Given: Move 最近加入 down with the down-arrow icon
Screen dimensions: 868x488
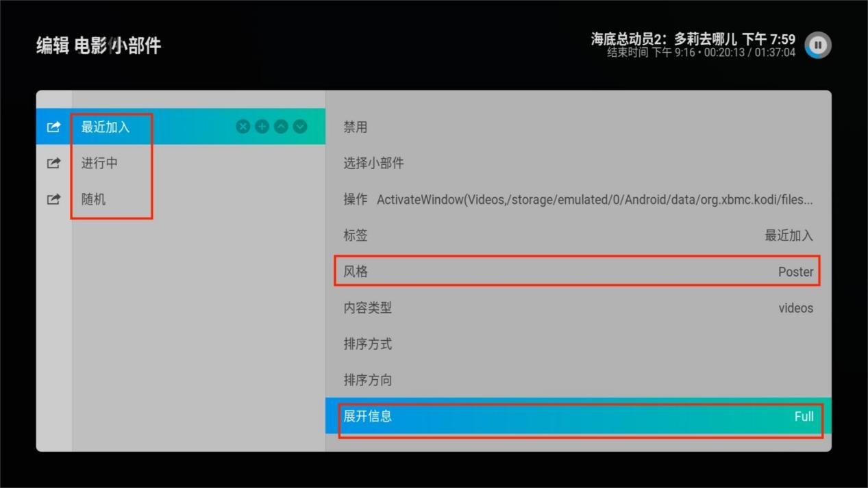Looking at the screenshot, I should point(300,127).
